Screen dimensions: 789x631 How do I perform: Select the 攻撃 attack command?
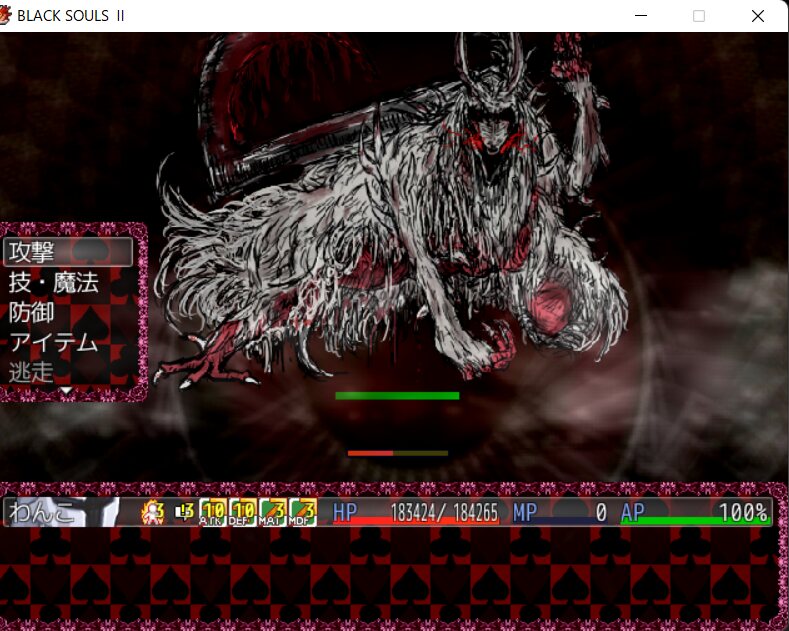[x=68, y=252]
